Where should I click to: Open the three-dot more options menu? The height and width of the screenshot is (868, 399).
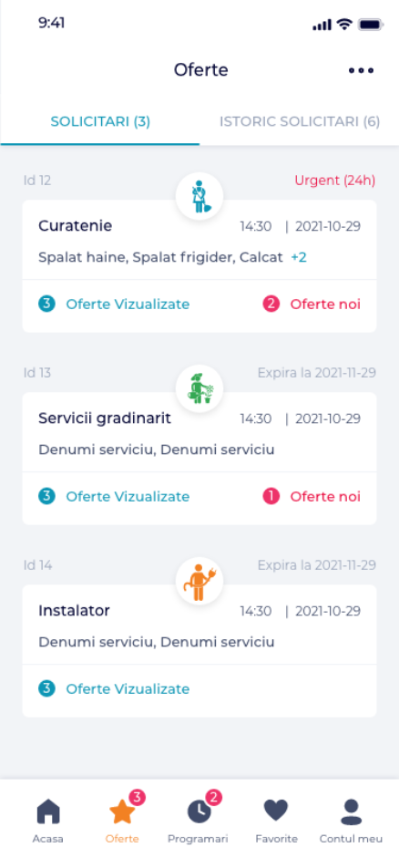(361, 70)
